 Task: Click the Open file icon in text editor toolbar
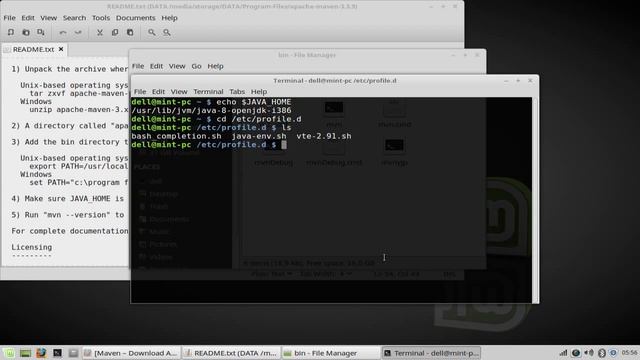click(26, 32)
